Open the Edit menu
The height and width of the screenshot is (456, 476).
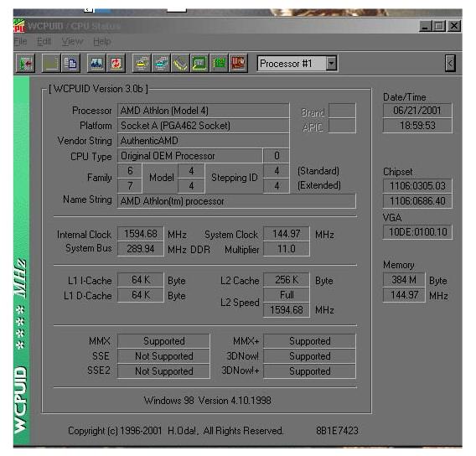click(44, 42)
